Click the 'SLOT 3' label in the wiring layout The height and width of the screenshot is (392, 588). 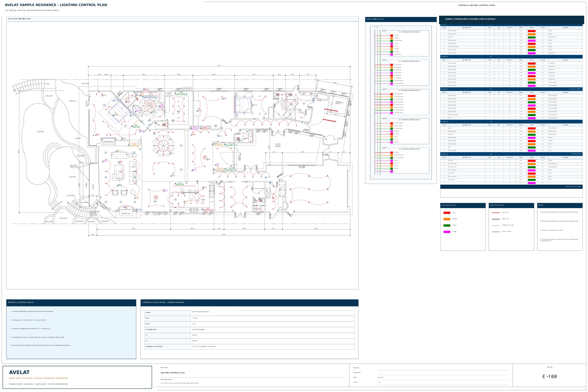tap(384, 89)
